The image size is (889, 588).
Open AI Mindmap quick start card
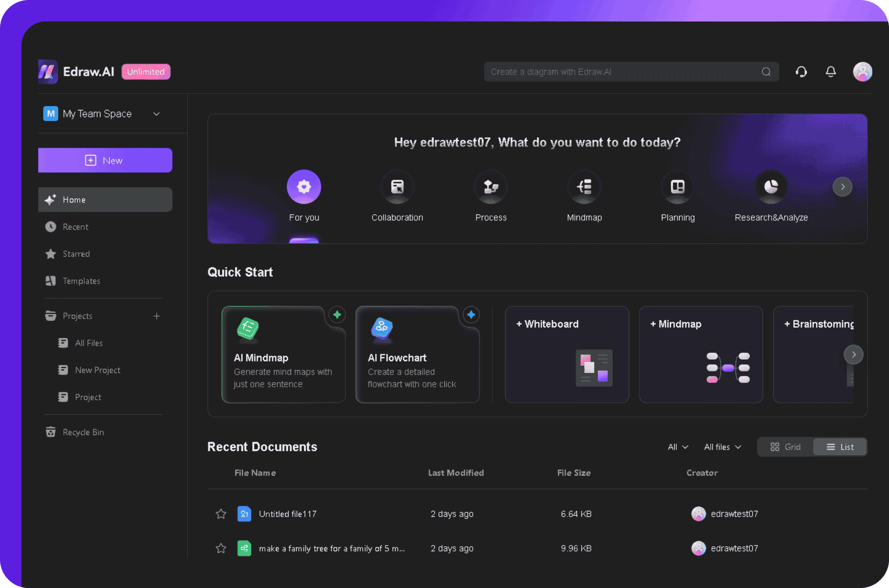point(284,354)
